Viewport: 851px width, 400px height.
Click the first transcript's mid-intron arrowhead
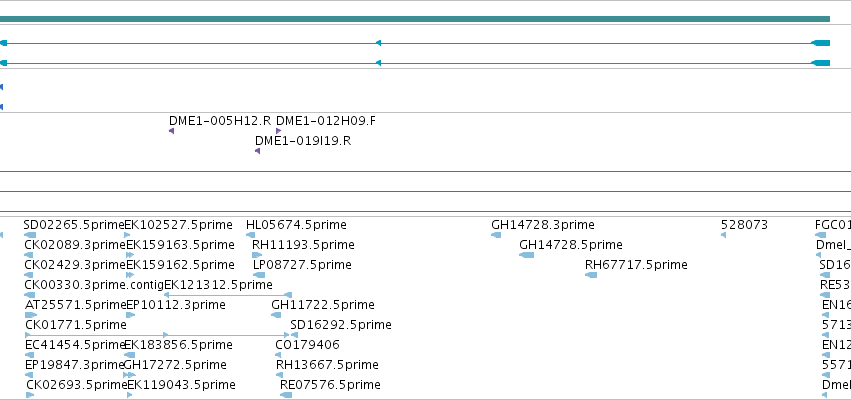[x=378, y=43]
